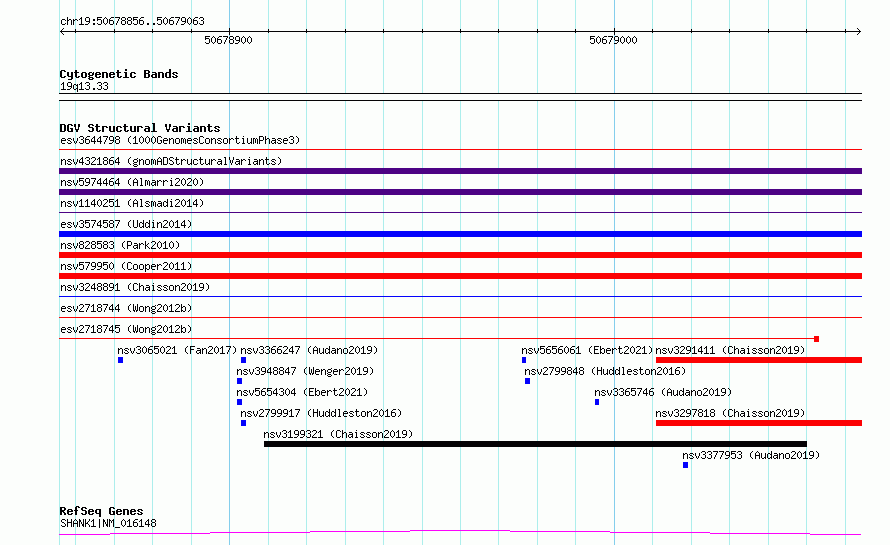Select the blue marker under nsv2799917 Huddleston2016
Viewport: 890px width, 545px height.
pos(244,423)
